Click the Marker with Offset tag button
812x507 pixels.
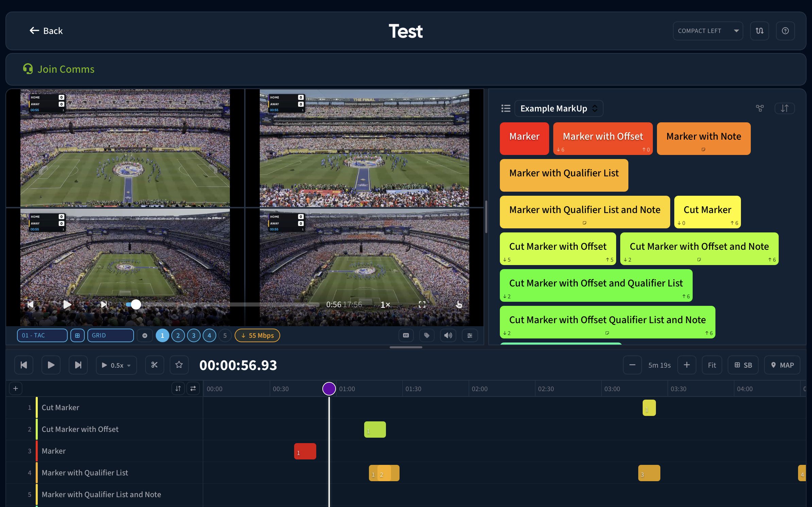(603, 139)
